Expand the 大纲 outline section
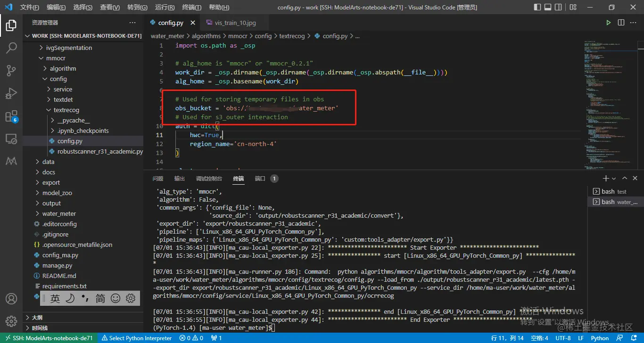The width and height of the screenshot is (644, 343). [83, 318]
